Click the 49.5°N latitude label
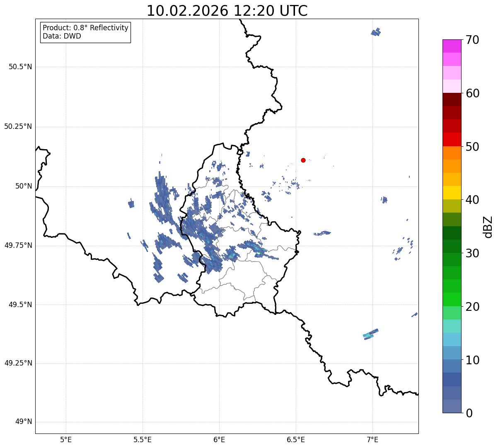 (20, 305)
